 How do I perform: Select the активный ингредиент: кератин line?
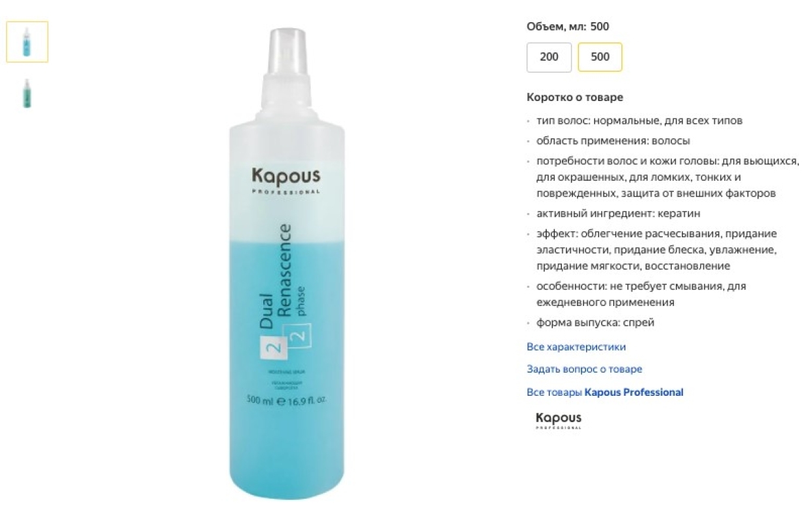coord(619,213)
